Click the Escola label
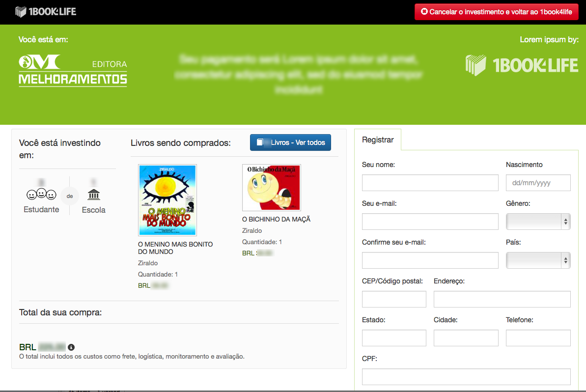 pyautogui.click(x=93, y=210)
